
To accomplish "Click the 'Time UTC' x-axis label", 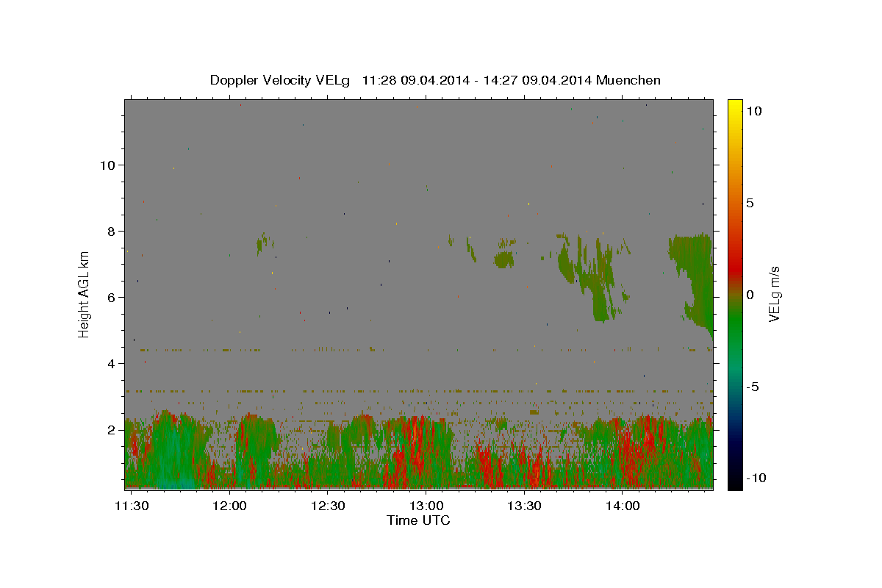I will click(x=418, y=520).
